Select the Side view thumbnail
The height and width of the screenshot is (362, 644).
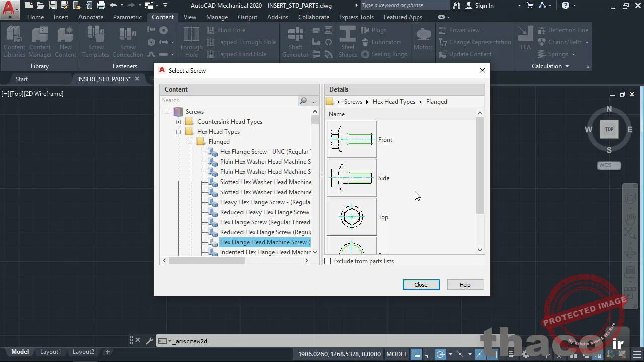[352, 178]
